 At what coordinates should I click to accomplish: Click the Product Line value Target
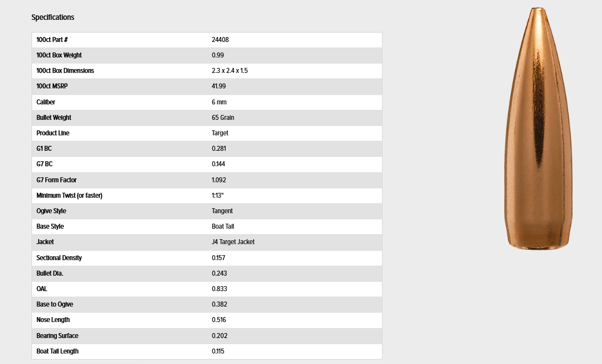point(219,133)
